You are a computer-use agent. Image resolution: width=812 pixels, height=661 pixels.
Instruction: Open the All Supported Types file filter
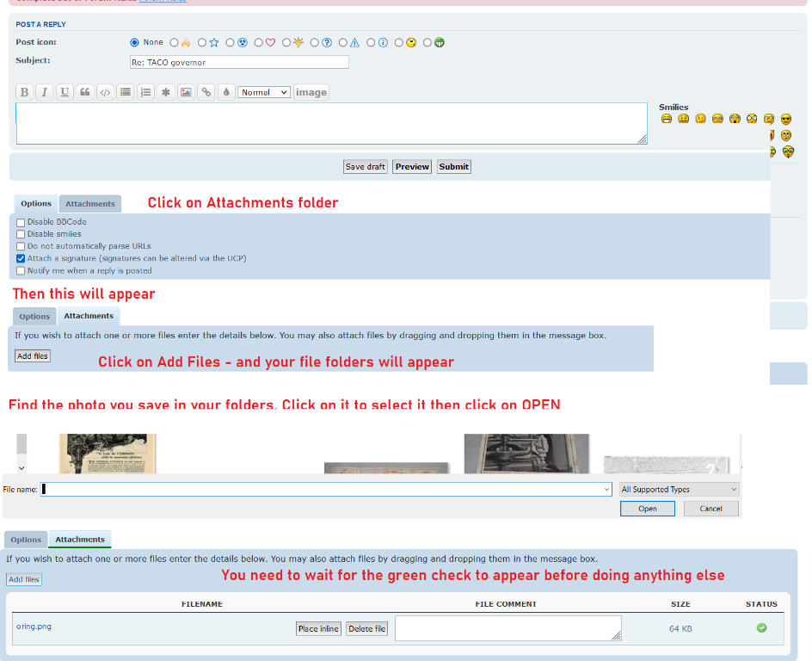coord(680,490)
